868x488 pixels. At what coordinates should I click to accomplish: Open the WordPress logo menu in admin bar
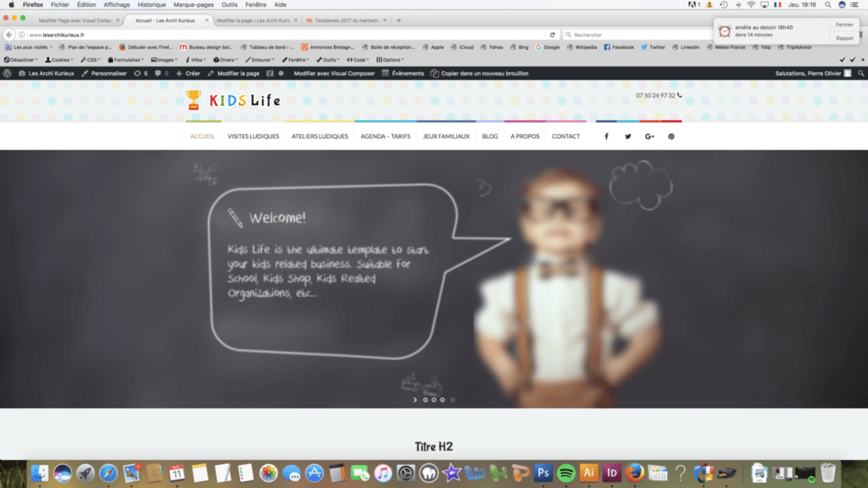pyautogui.click(x=7, y=73)
